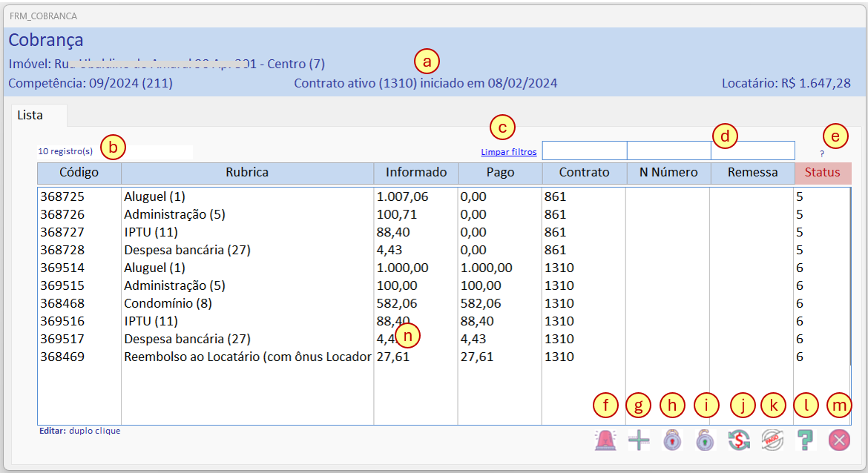Click the N Número column header
The height and width of the screenshot is (473, 868).
tap(668, 173)
